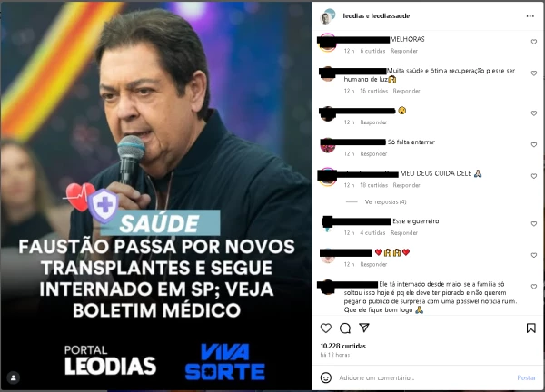The height and width of the screenshot is (392, 545).
Task: Click the Postar button
Action: [x=526, y=377]
